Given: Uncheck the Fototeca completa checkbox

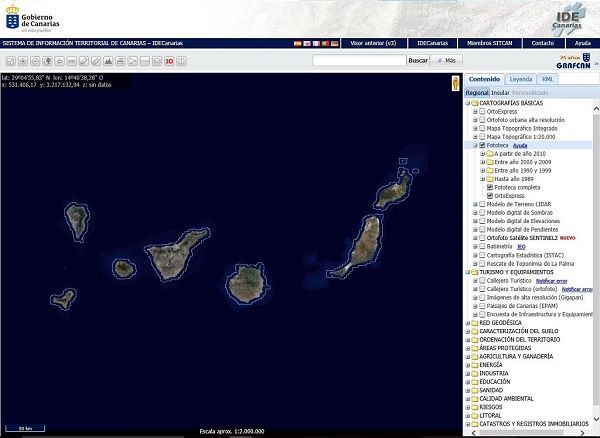Looking at the screenshot, I should click(489, 186).
